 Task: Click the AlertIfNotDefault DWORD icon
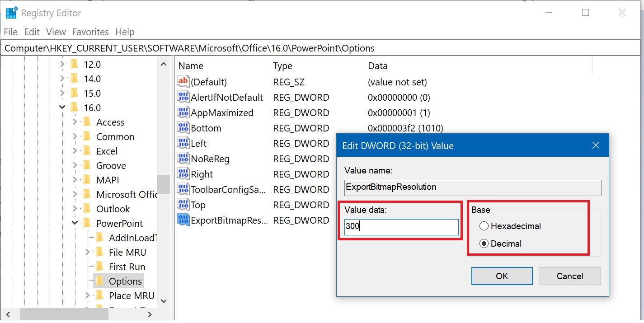tap(183, 98)
